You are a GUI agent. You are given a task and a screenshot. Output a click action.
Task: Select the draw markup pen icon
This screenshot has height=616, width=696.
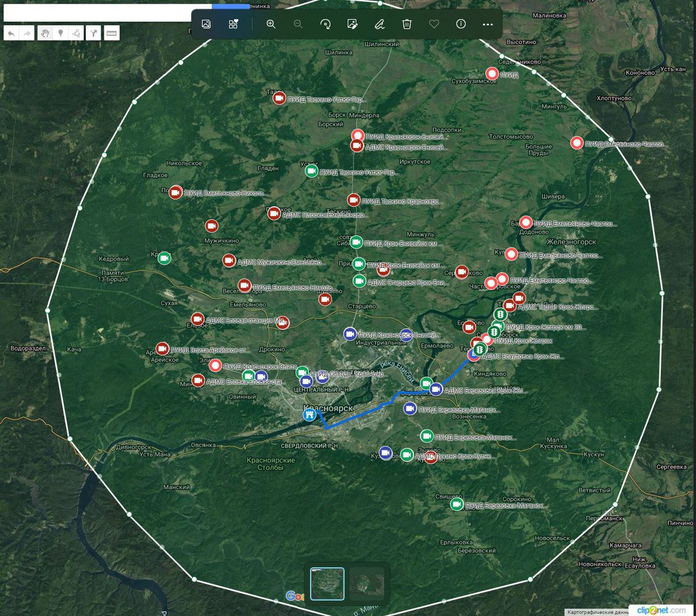click(x=379, y=24)
